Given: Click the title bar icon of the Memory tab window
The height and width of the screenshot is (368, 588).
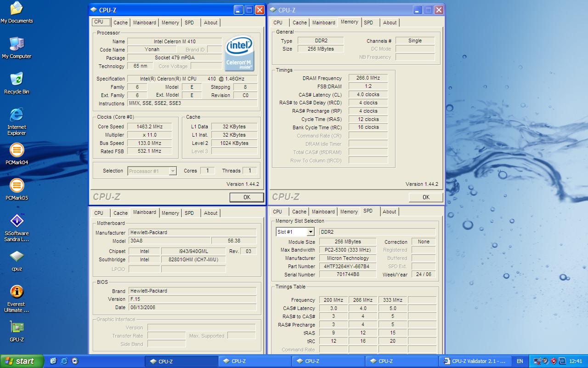Looking at the screenshot, I should pos(273,10).
